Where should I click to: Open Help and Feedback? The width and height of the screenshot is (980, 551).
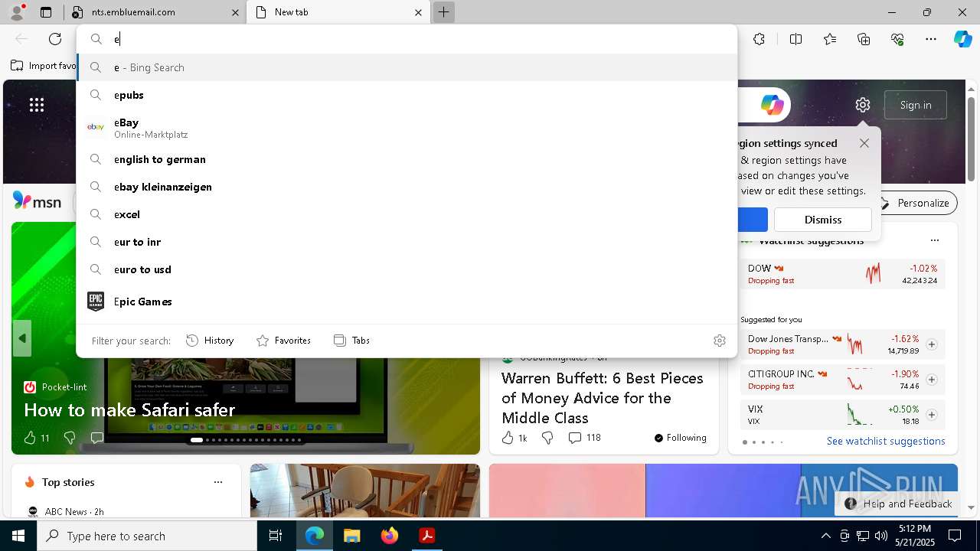(899, 504)
